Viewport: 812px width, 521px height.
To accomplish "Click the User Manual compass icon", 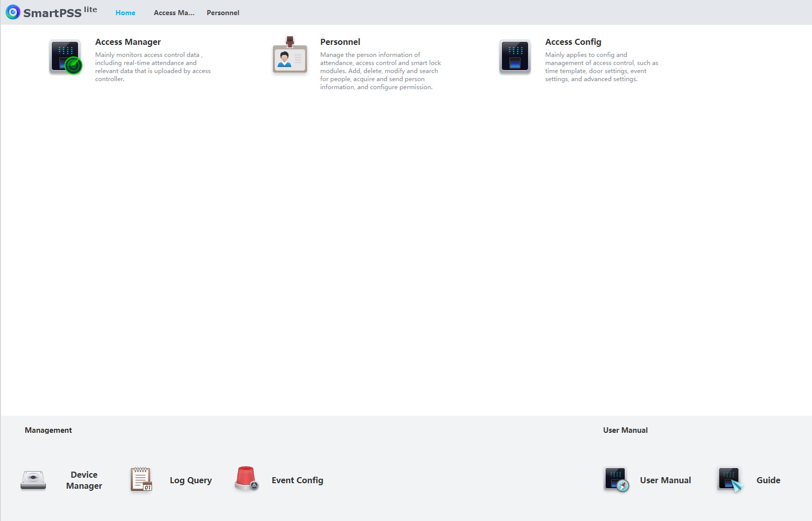I will pyautogui.click(x=616, y=480).
